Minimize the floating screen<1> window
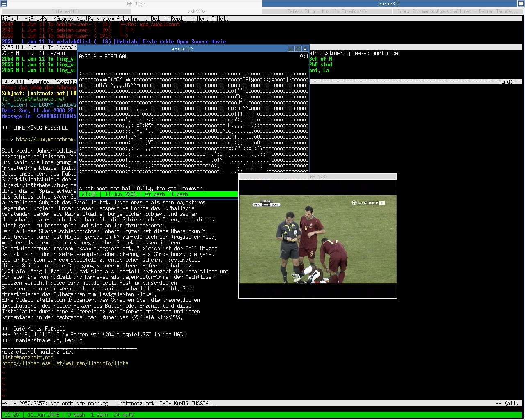Viewport: 525px width, 420px height. coord(291,48)
